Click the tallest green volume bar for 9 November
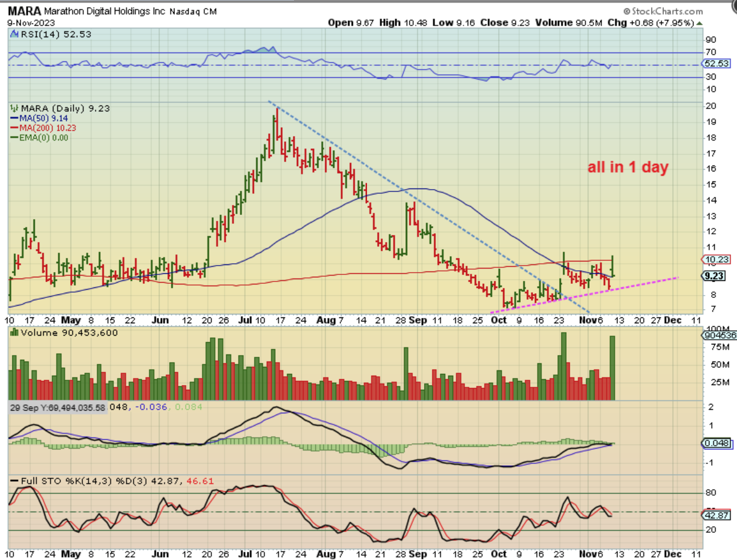 coord(612,368)
